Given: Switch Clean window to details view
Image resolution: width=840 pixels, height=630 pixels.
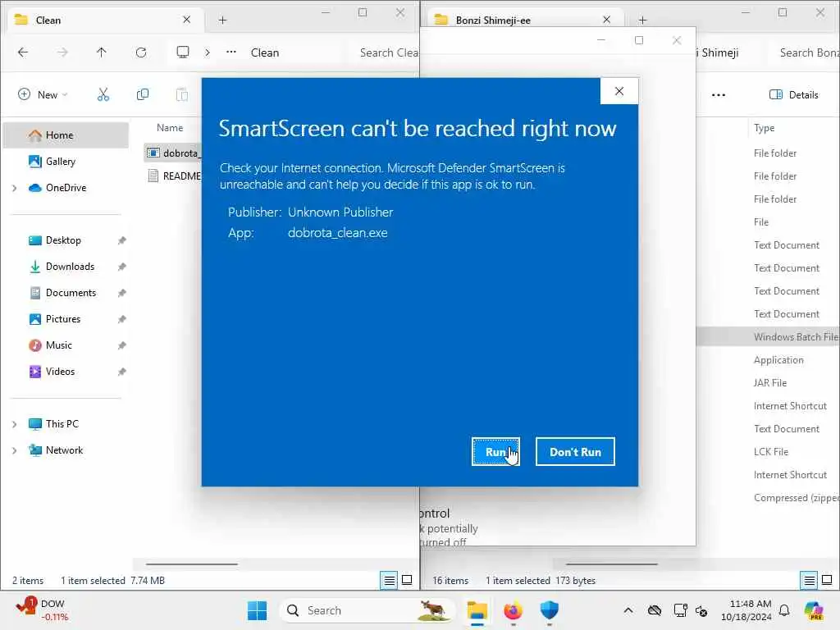Looking at the screenshot, I should [390, 580].
